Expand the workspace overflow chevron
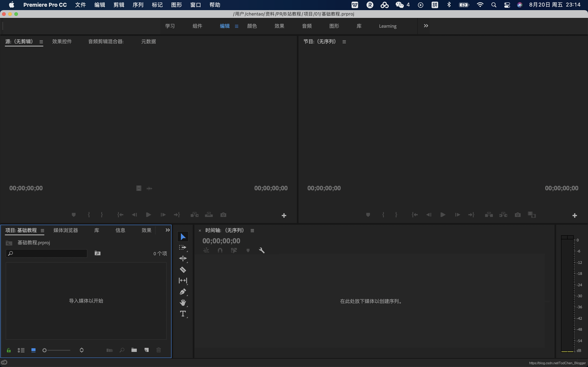The height and width of the screenshot is (367, 588). click(426, 26)
